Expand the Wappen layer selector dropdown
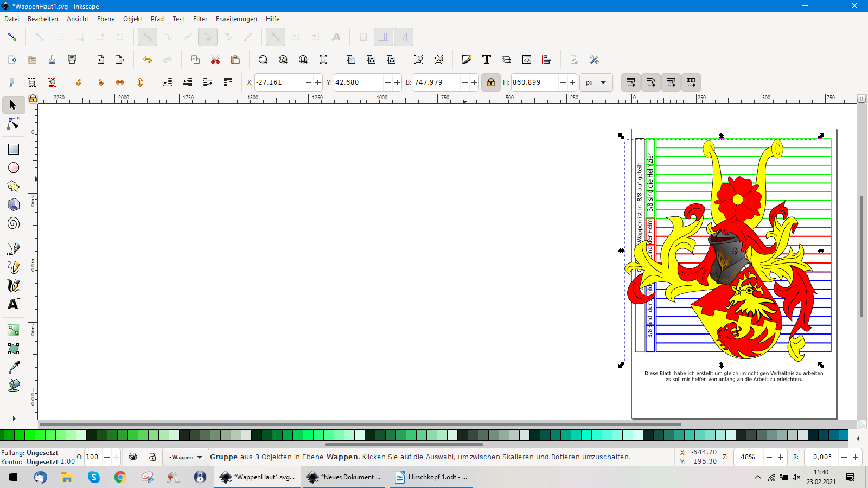The width and height of the screenshot is (868, 488). [x=186, y=457]
